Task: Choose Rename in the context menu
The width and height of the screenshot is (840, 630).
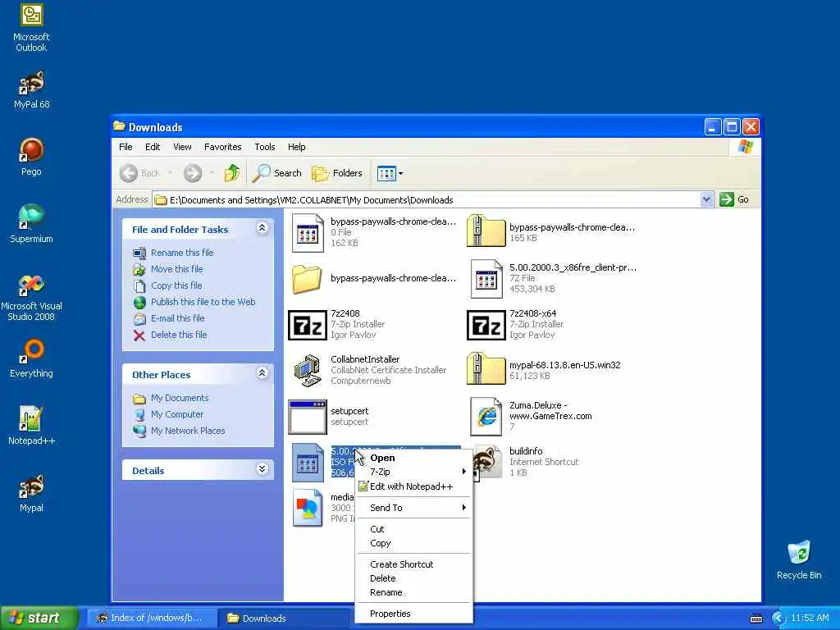Action: click(x=413, y=592)
